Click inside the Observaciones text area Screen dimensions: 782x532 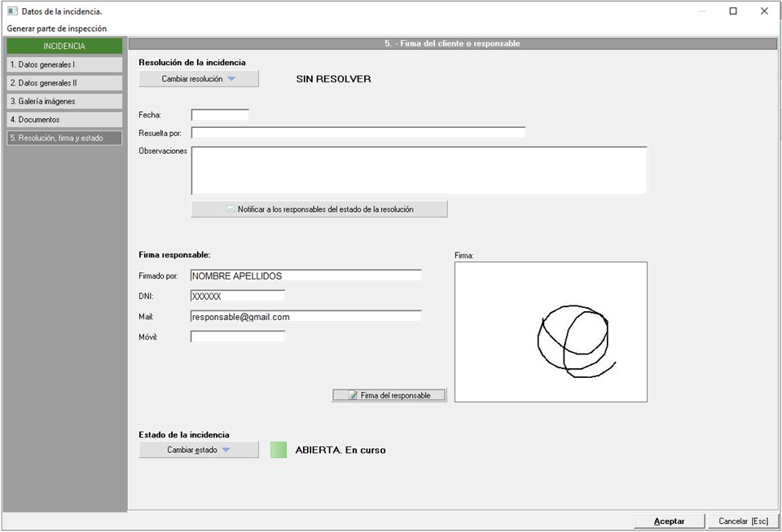[x=419, y=170]
